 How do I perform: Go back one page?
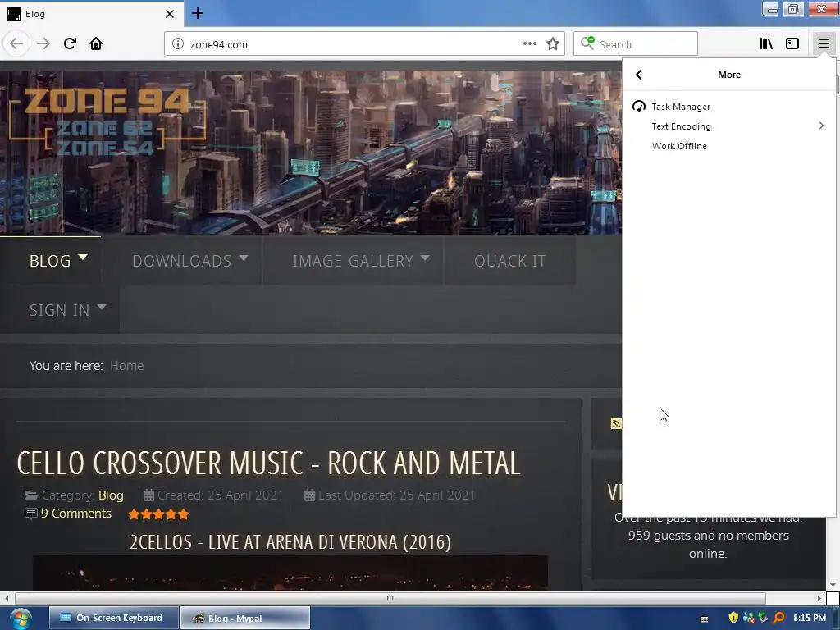point(16,43)
